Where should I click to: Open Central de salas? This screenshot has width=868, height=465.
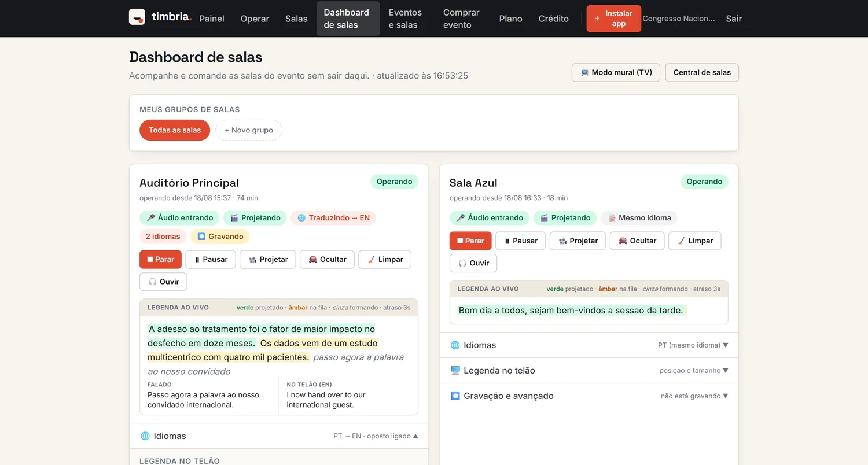702,72
